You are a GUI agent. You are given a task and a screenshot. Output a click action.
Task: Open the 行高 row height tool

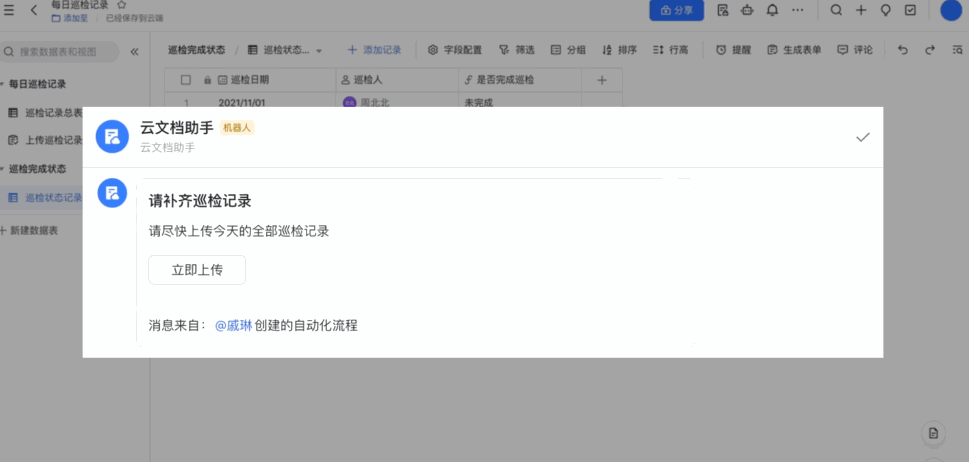tap(671, 50)
